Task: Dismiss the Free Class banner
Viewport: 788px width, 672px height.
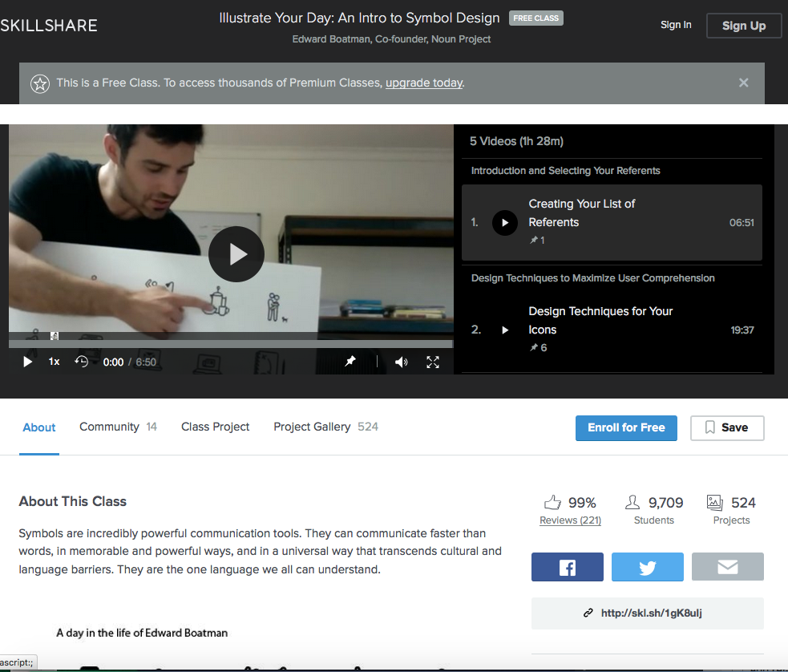Action: point(744,83)
